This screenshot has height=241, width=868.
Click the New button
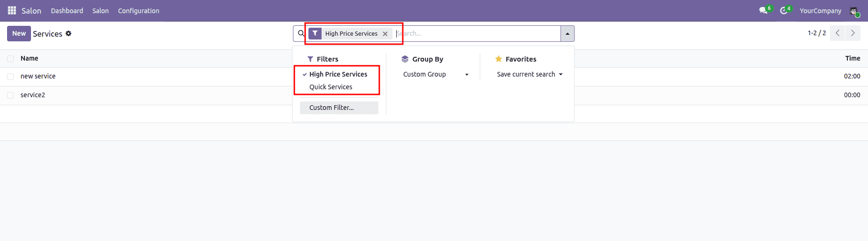[19, 33]
